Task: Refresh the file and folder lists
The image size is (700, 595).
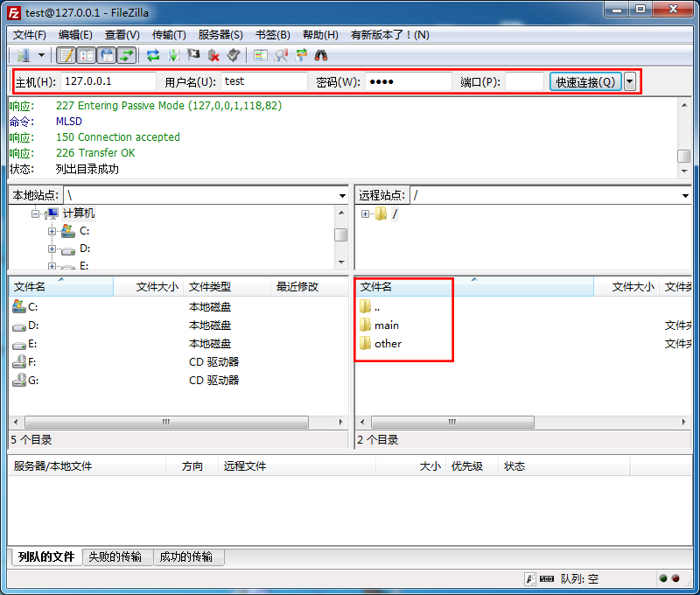Action: tap(153, 55)
